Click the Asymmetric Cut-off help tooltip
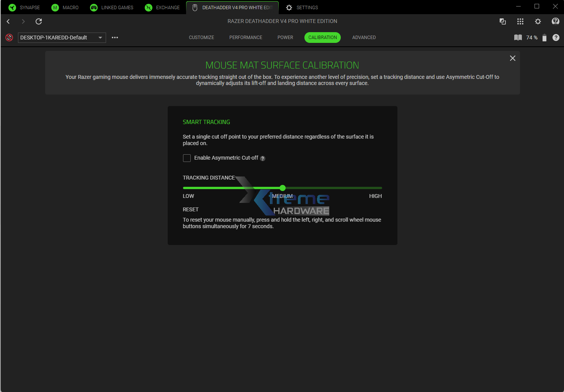 pyautogui.click(x=263, y=158)
